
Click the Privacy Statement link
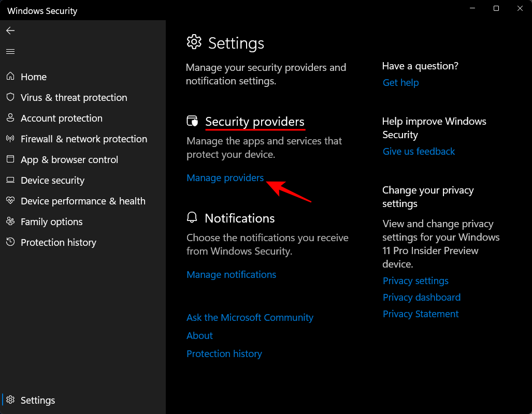pos(421,314)
